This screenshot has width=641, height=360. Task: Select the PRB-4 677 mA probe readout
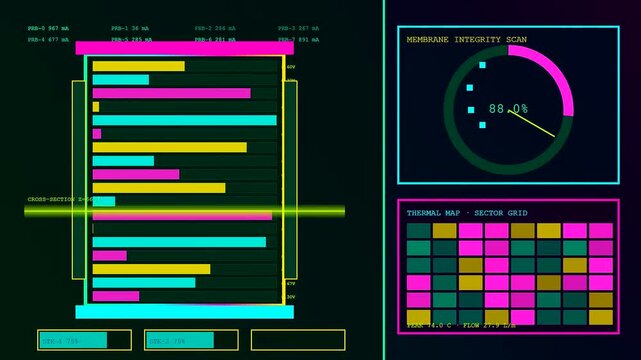click(48, 40)
